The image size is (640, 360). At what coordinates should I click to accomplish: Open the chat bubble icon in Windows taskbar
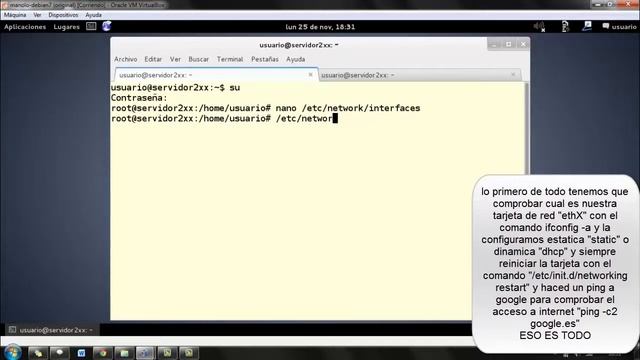60,353
